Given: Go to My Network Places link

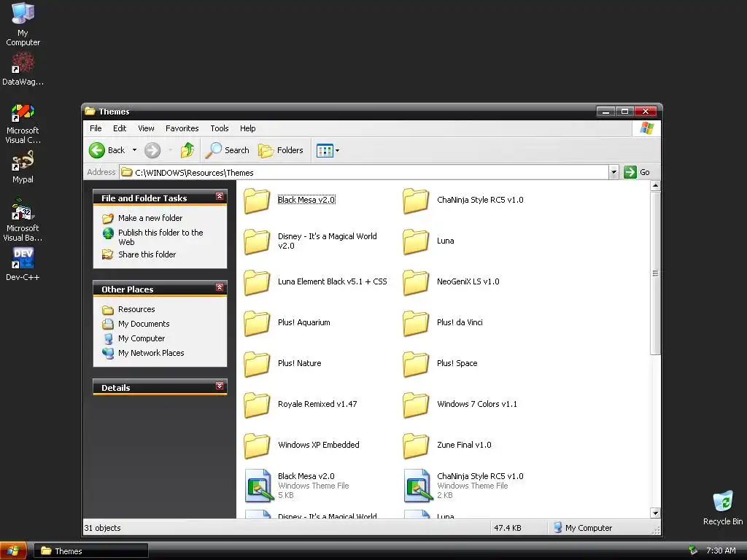Looking at the screenshot, I should [151, 354].
